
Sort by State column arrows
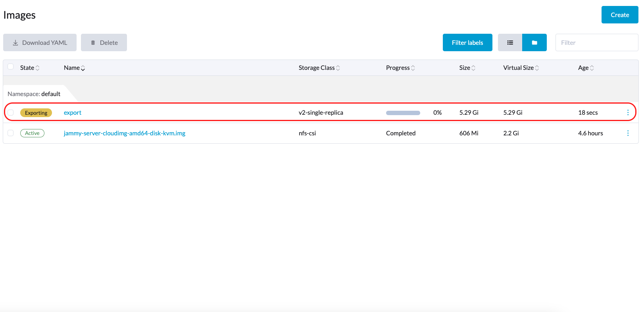point(37,68)
